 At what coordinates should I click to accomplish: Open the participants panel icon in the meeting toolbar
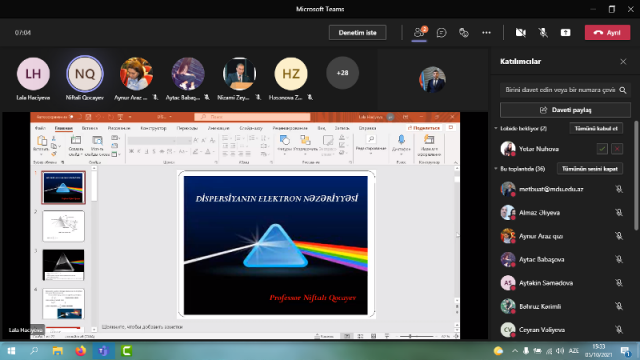pos(419,33)
